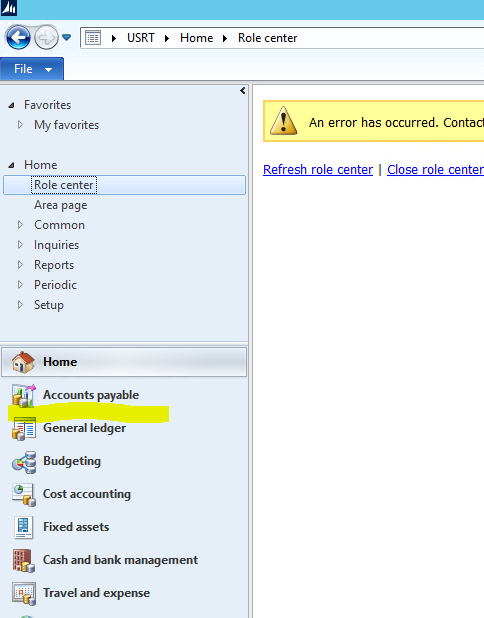This screenshot has width=484, height=618.
Task: Click the Cost accounting module icon
Action: point(24,495)
